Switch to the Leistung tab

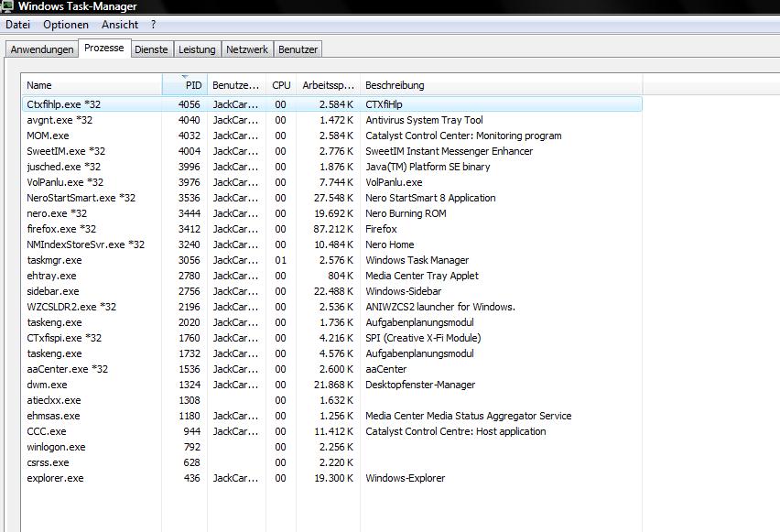197,49
